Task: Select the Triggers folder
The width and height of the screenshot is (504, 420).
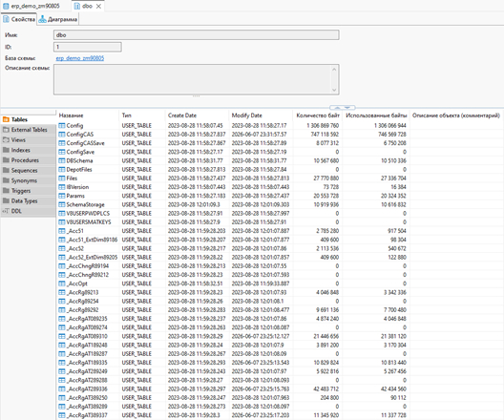Action: [x=28, y=191]
